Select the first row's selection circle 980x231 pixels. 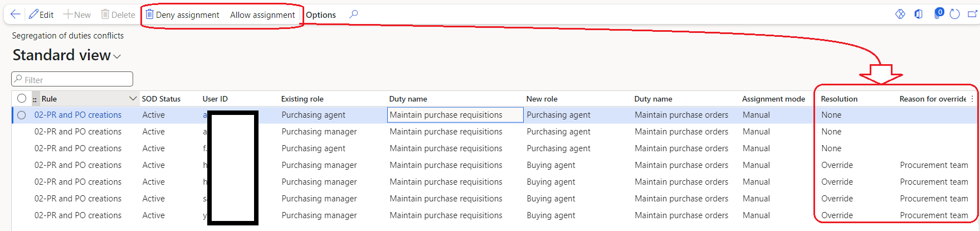click(x=22, y=115)
